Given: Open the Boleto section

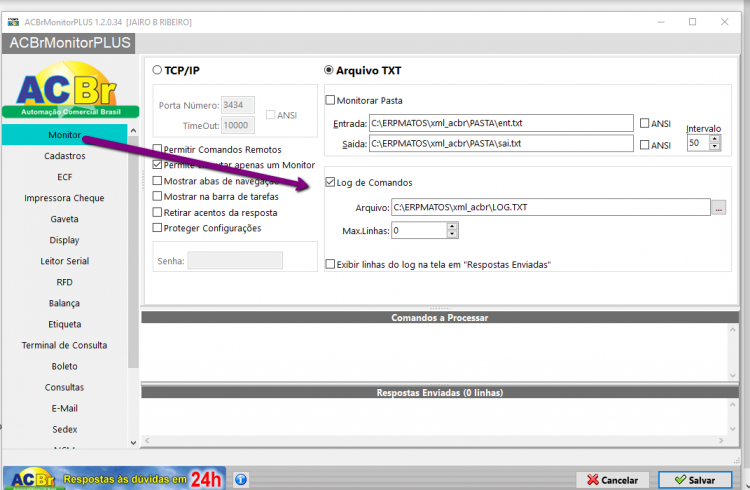Looking at the screenshot, I should point(65,367).
